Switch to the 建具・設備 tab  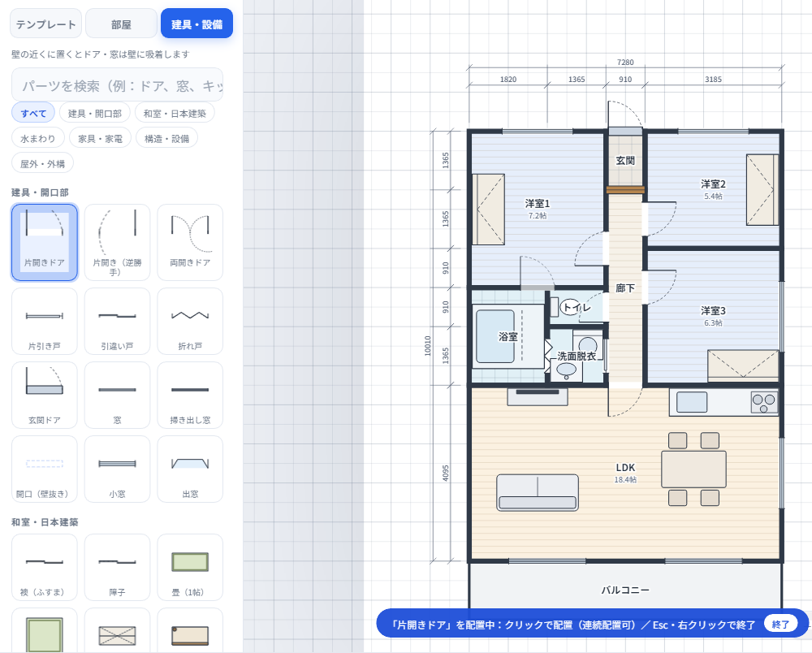pyautogui.click(x=197, y=24)
